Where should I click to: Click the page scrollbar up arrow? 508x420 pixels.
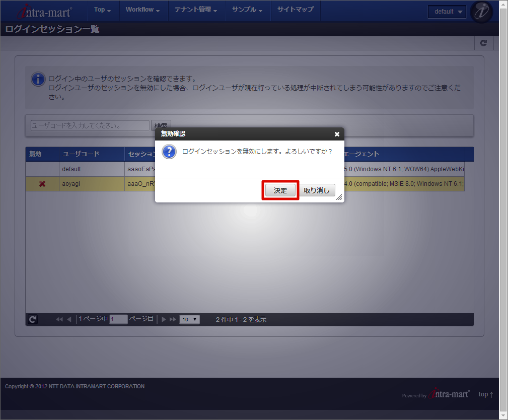point(503,4)
